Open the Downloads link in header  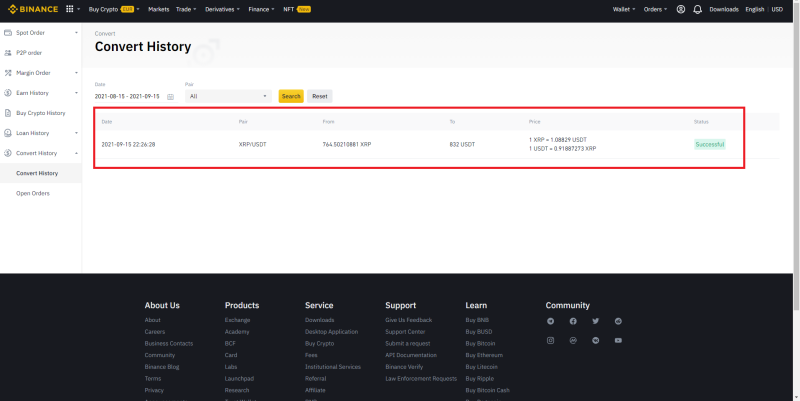click(724, 9)
